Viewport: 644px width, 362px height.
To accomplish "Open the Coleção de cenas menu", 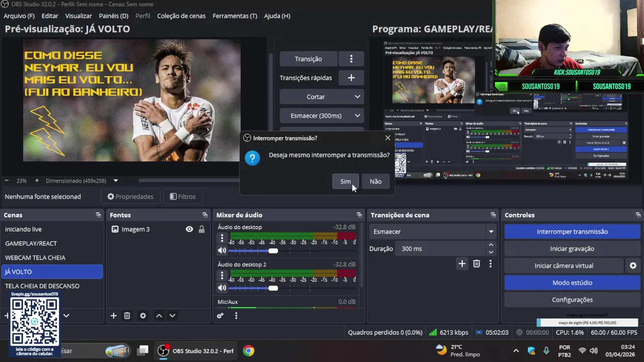I will point(181,16).
